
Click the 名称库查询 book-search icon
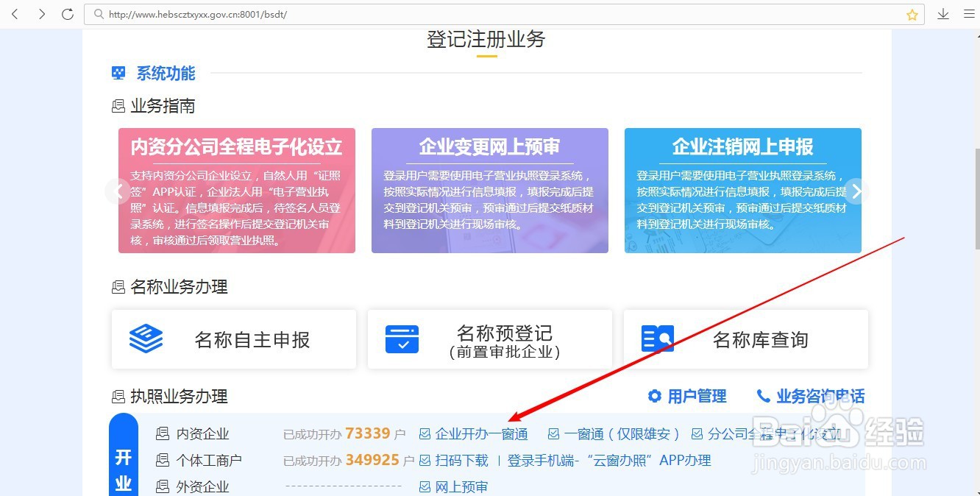(657, 339)
